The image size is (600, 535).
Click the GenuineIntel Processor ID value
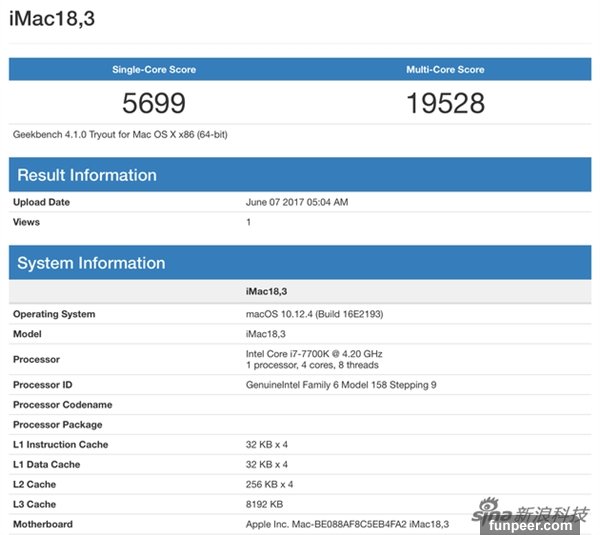click(341, 385)
